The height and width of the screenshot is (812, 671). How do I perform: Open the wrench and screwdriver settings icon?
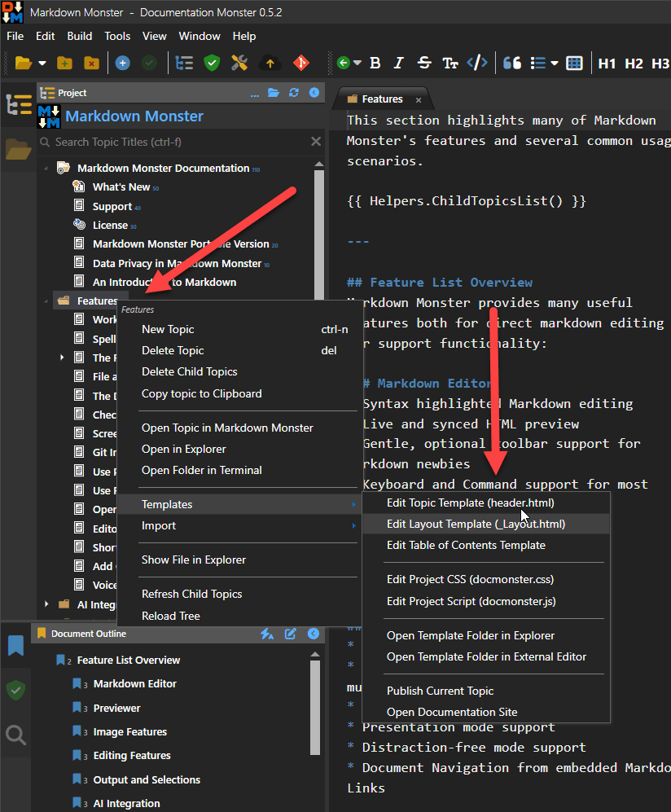[x=239, y=64]
